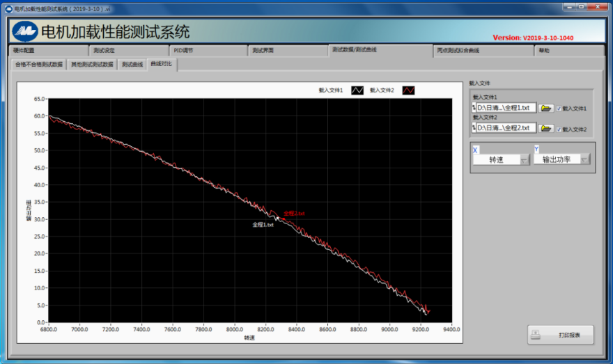This screenshot has width=613, height=364.
Task: Click the app logo in the header
Action: point(24,31)
